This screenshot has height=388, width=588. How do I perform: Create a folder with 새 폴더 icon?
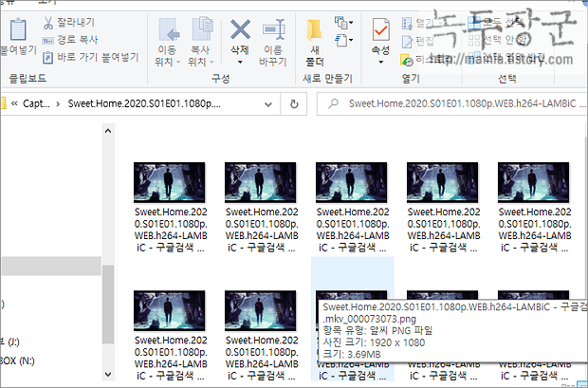314,30
